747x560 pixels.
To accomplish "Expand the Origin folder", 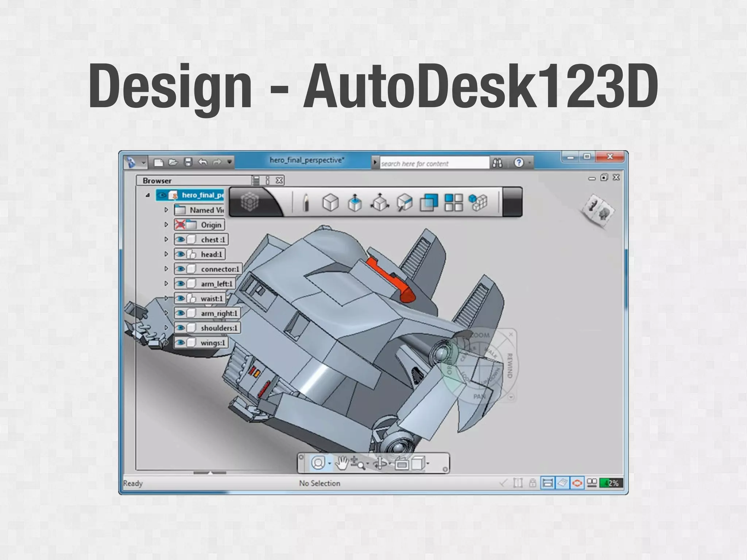I will pyautogui.click(x=166, y=225).
